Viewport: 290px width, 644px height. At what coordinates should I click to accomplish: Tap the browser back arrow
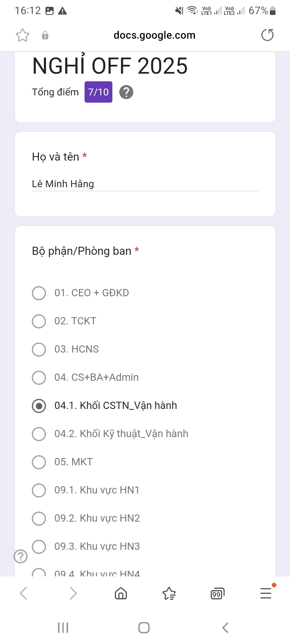point(24,593)
